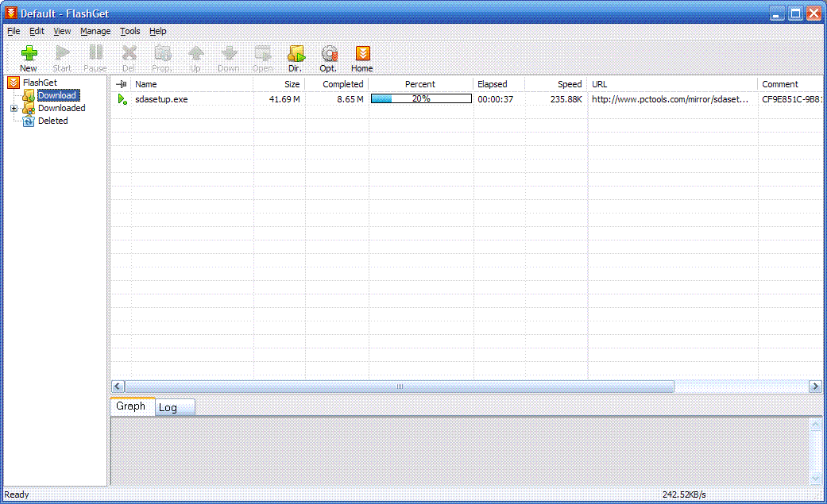
Task: Select the sdasetup.exe file name
Action: tap(161, 99)
